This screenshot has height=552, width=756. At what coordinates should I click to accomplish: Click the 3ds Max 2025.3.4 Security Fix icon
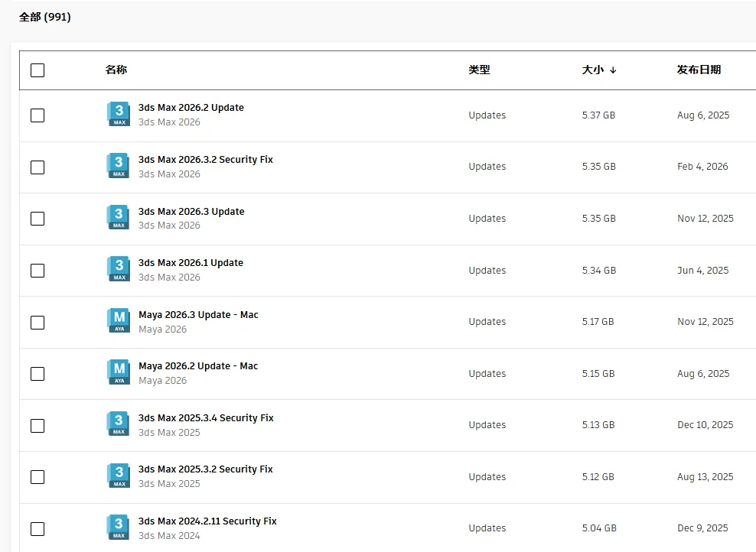tap(119, 424)
